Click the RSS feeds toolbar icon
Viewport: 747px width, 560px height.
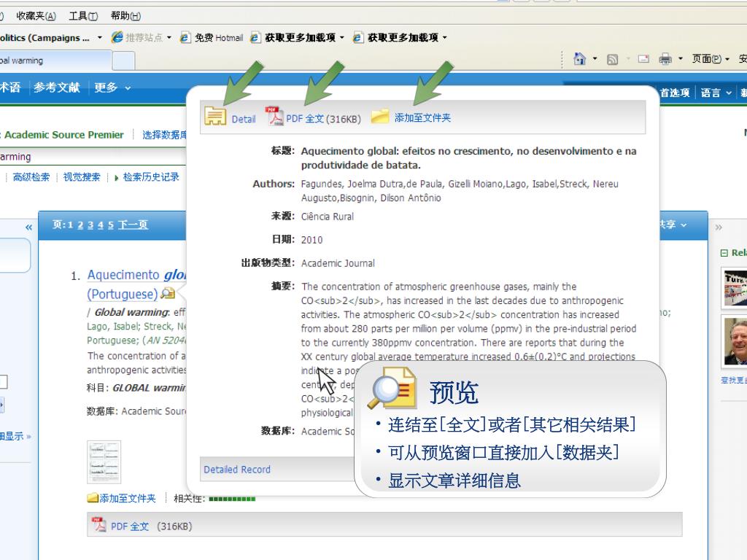click(612, 59)
